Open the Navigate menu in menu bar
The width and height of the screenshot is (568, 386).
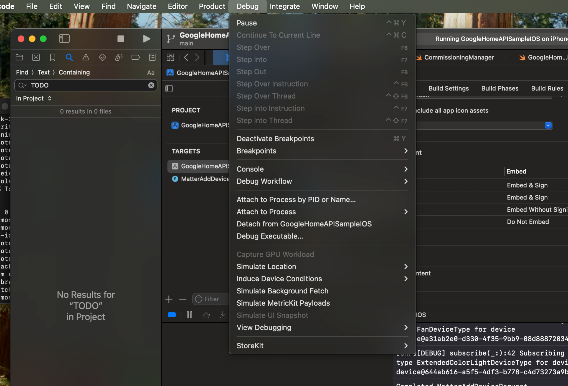142,7
